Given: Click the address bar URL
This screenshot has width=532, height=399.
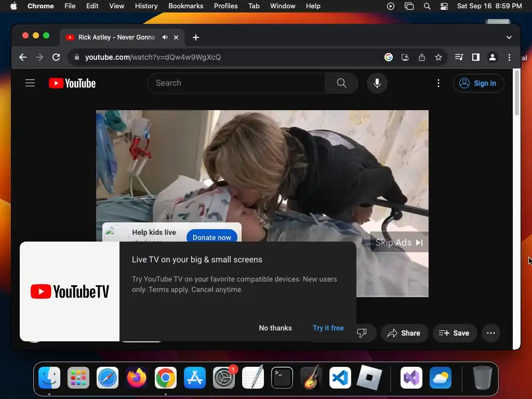Looking at the screenshot, I should coord(153,57).
